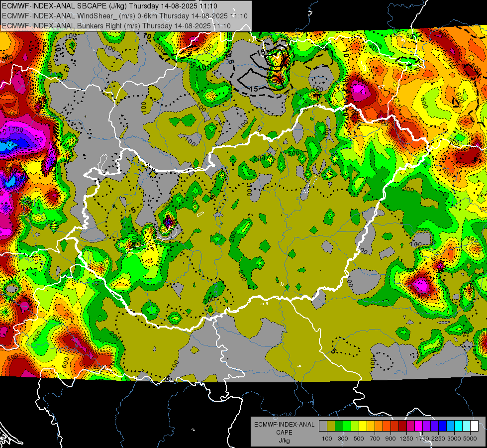
Task: Select the dark green legend swatch
Action: click(339, 426)
